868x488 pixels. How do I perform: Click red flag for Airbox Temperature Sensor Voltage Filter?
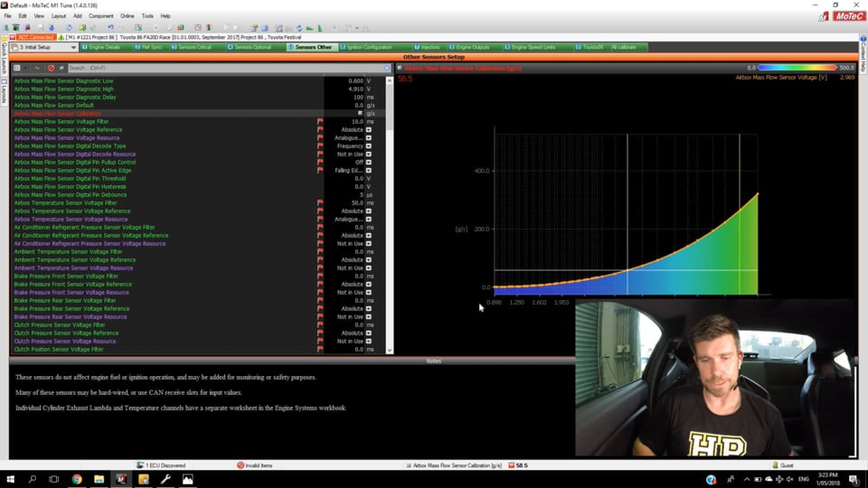[x=320, y=203]
